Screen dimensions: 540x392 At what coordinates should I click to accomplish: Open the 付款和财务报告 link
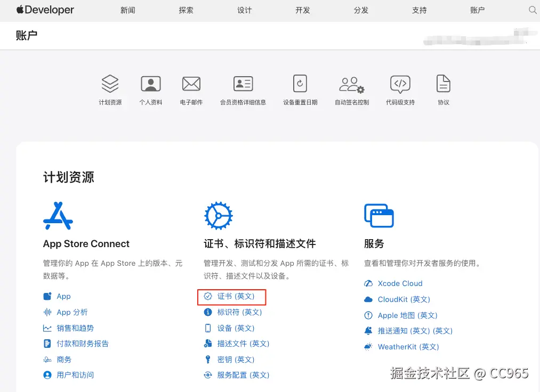(x=83, y=344)
